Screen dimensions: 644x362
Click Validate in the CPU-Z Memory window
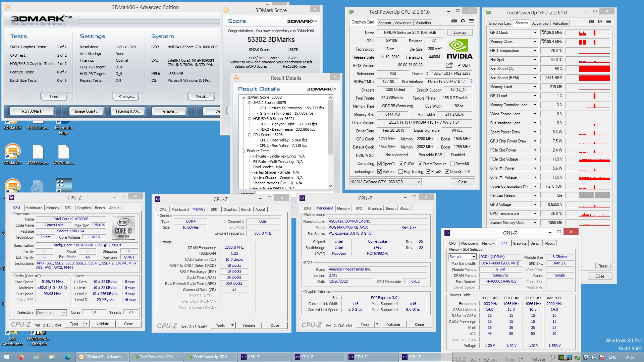point(249,325)
